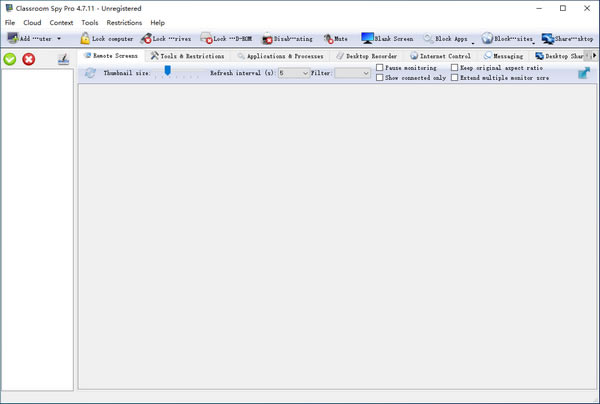Expand the Block websites dropdown arrow
This screenshot has width=600, height=404.
point(533,43)
